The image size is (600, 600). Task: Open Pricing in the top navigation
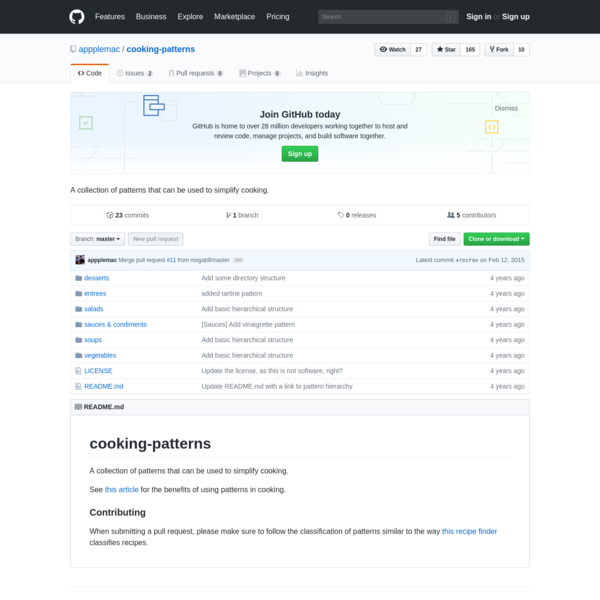[x=278, y=17]
